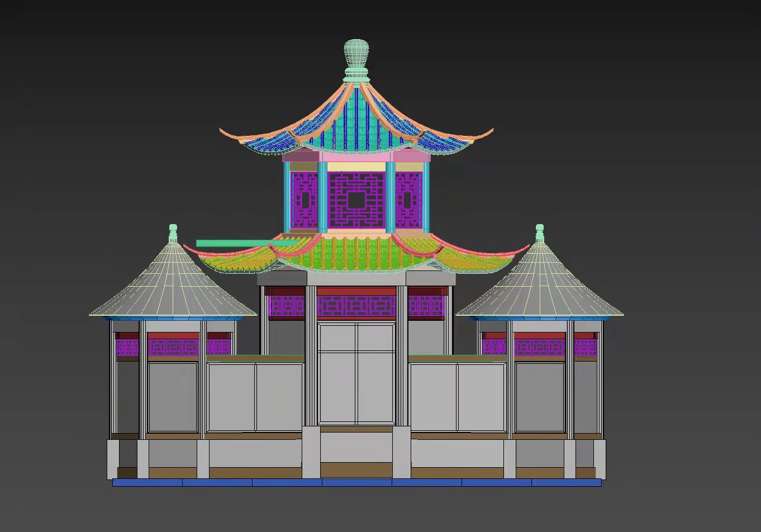Pick the upper story's right lattice window

[x=408, y=199]
